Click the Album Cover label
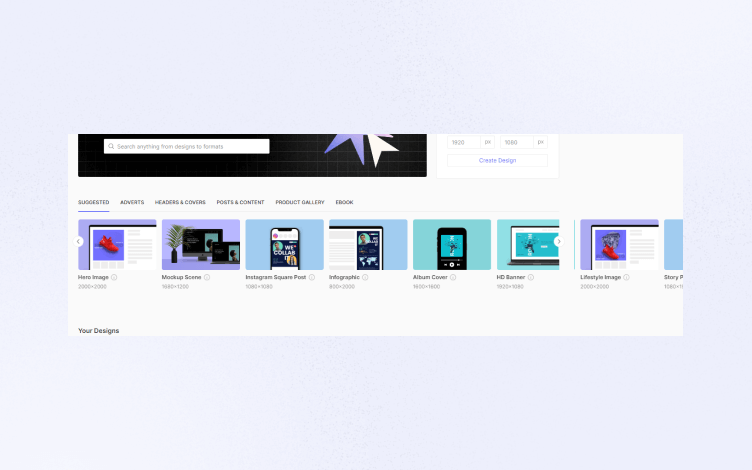 click(430, 277)
